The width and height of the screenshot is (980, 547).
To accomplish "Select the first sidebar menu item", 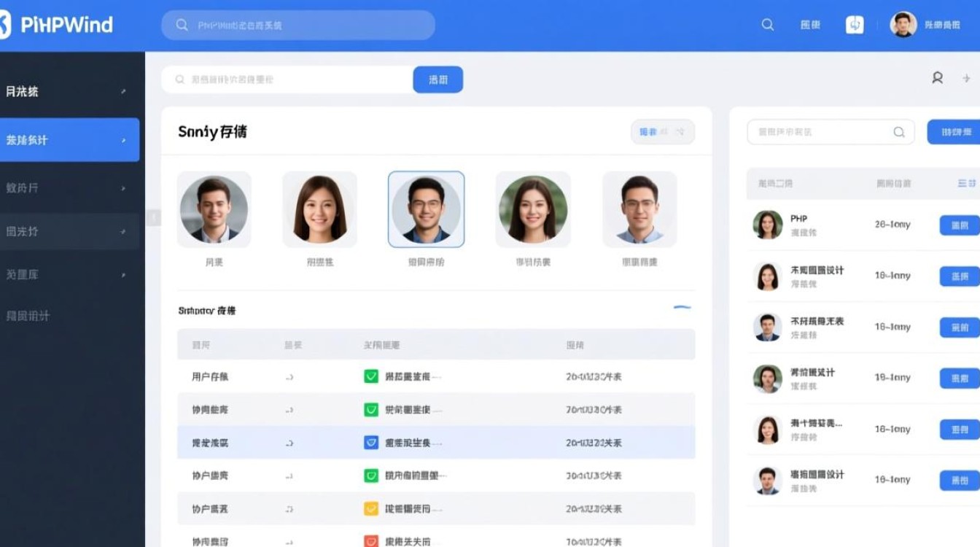I will [x=71, y=91].
